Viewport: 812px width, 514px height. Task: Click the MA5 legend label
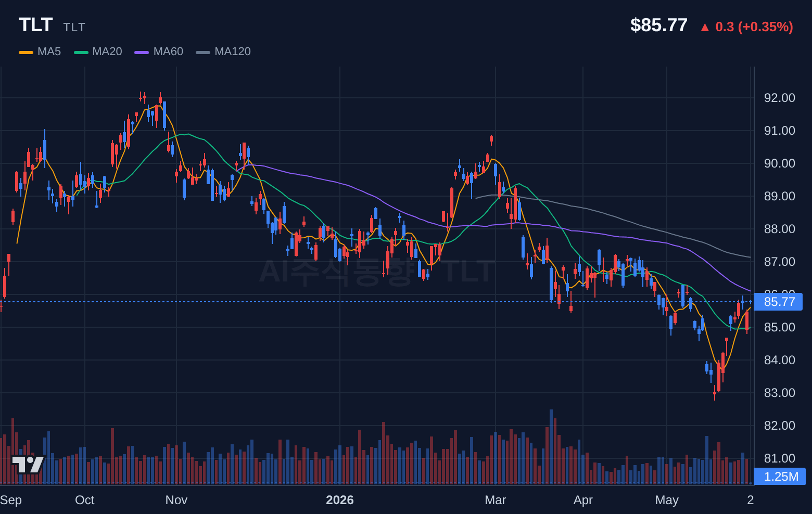[49, 52]
